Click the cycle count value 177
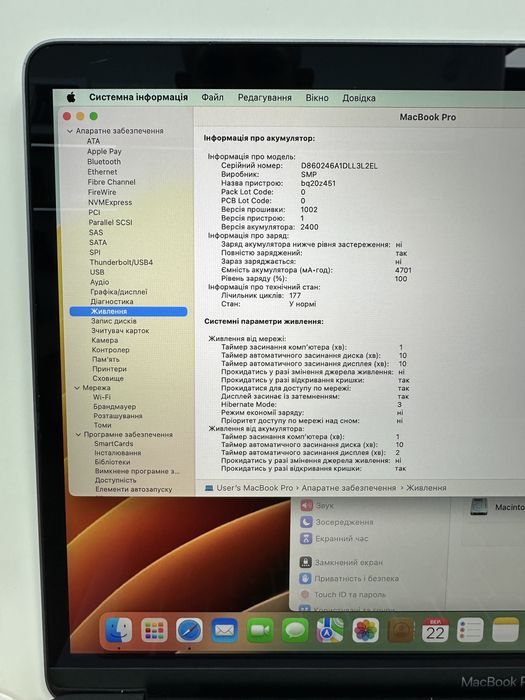This screenshot has height=700, width=525. point(295,296)
